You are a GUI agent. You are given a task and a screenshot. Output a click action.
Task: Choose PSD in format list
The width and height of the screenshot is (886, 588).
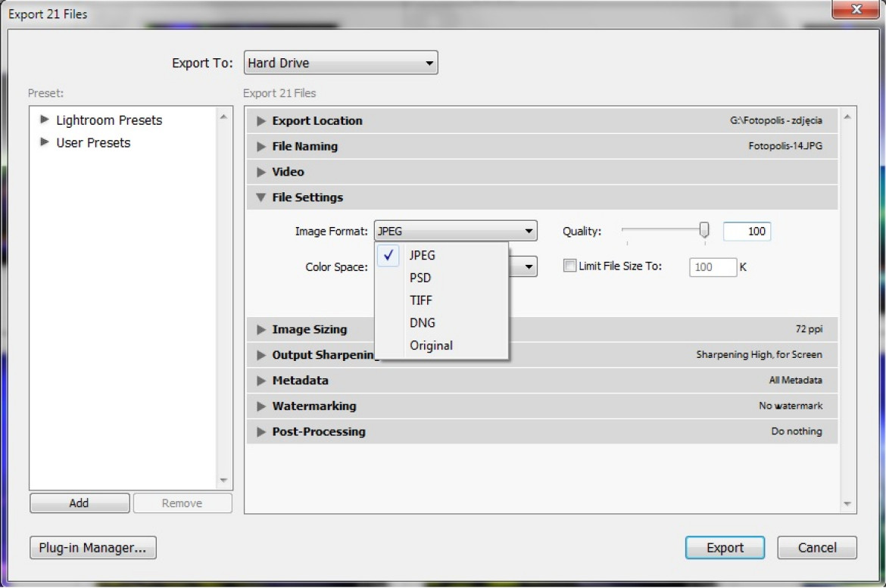click(x=442, y=278)
